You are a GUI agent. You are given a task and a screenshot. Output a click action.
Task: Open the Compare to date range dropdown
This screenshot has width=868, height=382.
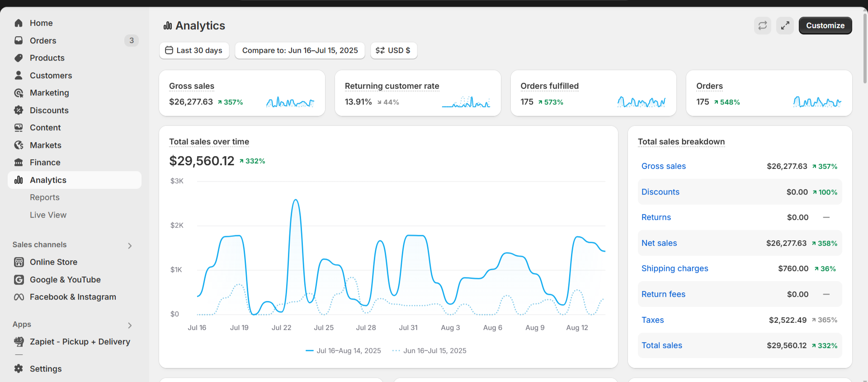300,50
